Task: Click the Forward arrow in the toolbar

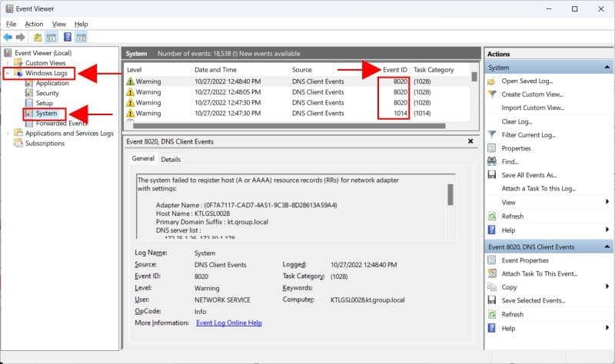Action: point(21,37)
